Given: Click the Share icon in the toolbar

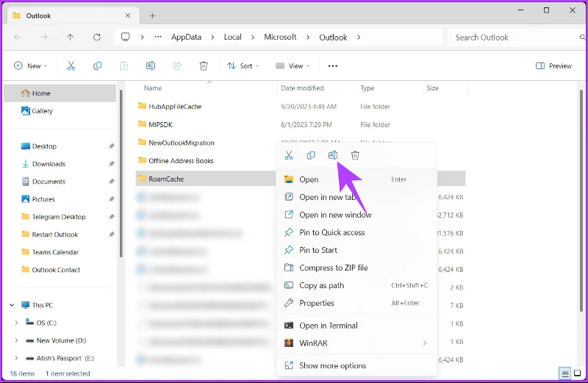Looking at the screenshot, I should [177, 66].
